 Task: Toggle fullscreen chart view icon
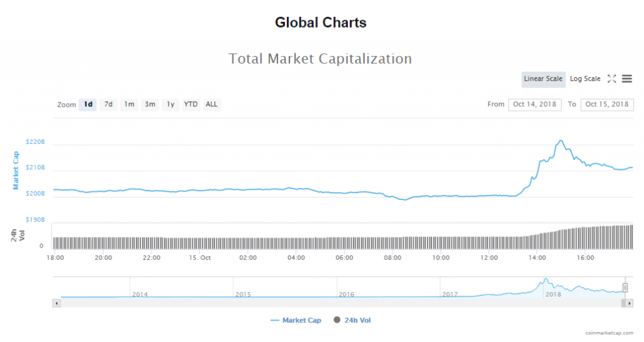click(611, 79)
